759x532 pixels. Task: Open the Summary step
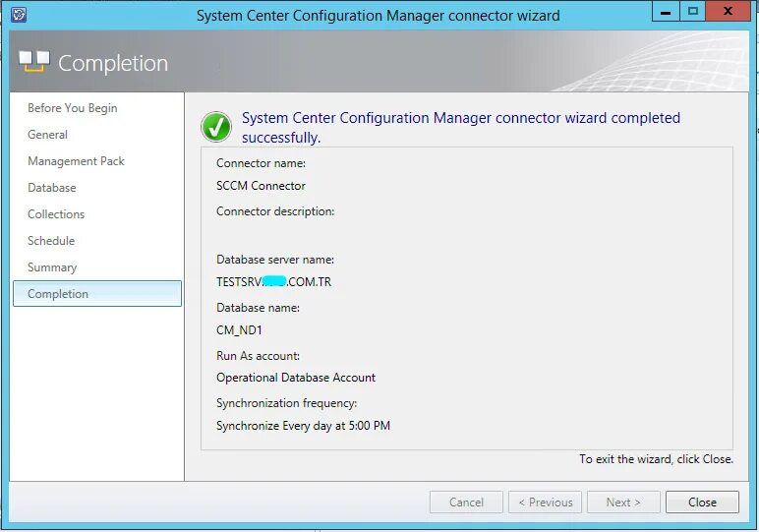click(x=52, y=267)
